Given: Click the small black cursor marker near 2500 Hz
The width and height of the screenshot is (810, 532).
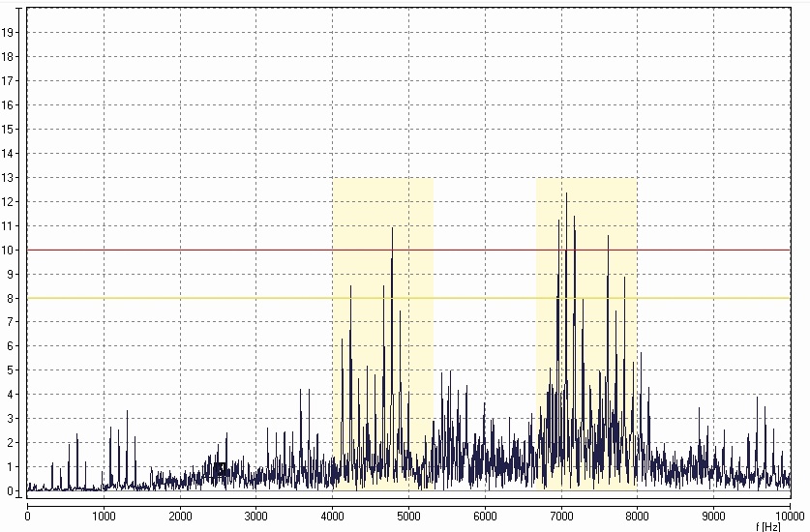Looking at the screenshot, I should pos(220,470).
